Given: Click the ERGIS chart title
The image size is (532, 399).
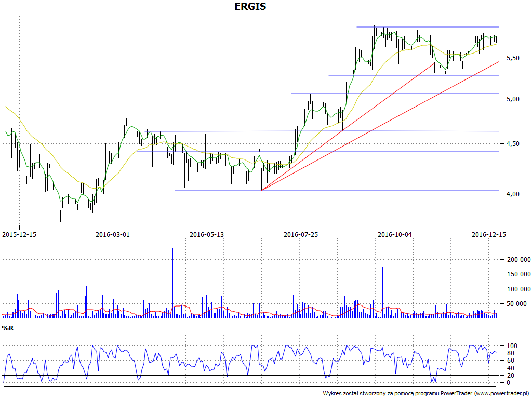Looking at the screenshot, I should 250,6.
